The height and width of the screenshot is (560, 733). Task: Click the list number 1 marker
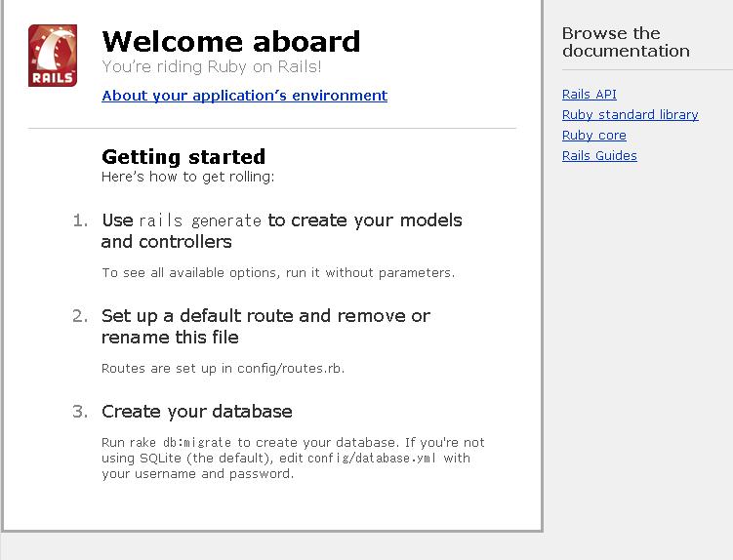click(x=80, y=220)
